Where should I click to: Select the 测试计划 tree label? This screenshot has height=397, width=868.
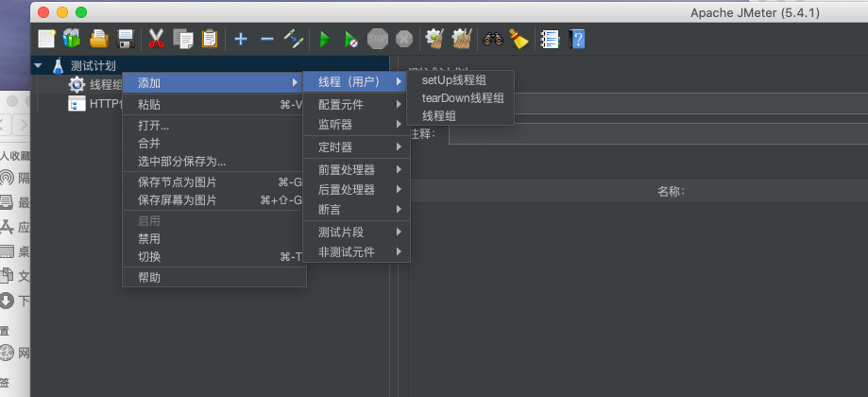[x=93, y=66]
